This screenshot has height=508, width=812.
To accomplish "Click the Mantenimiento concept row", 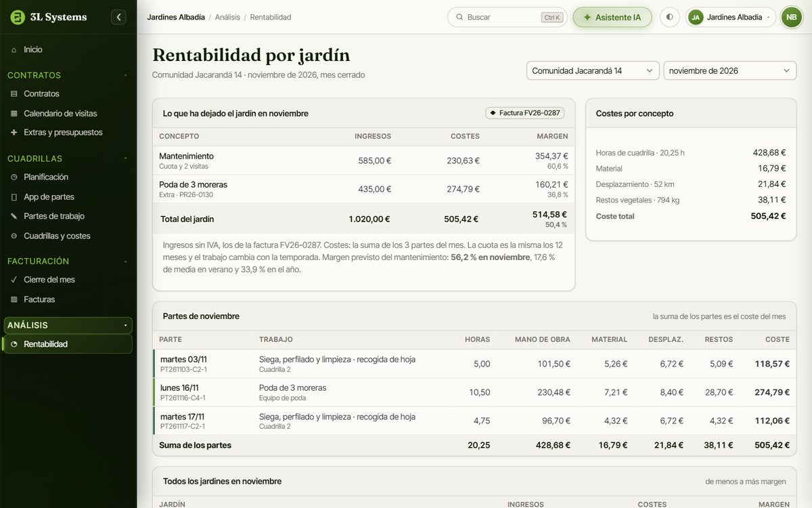I will tap(363, 161).
